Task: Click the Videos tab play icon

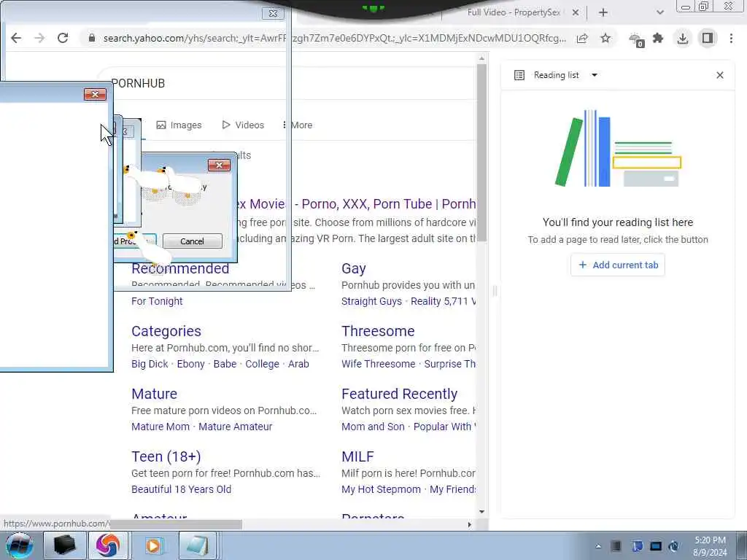Action: coord(226,125)
